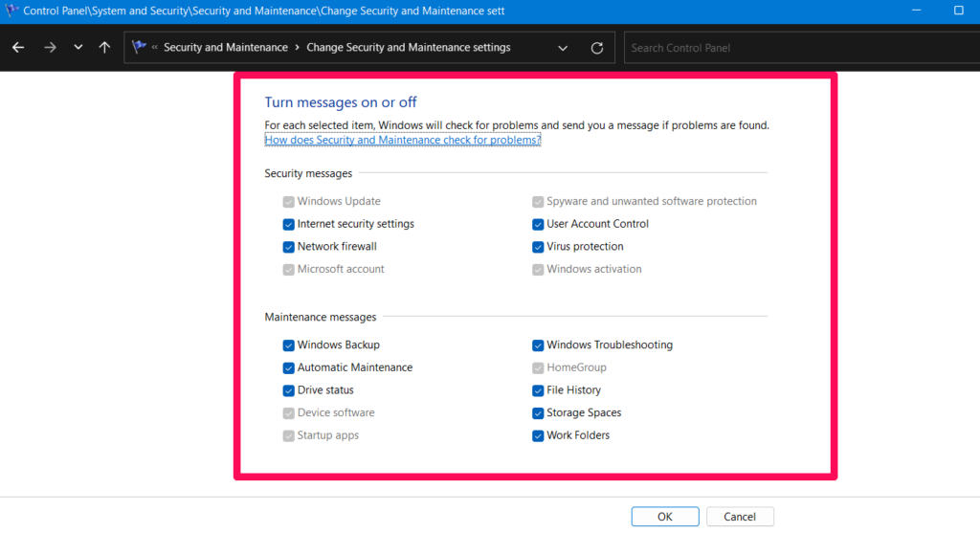
Task: Uncheck the Internet security settings checkbox
Action: coord(288,224)
